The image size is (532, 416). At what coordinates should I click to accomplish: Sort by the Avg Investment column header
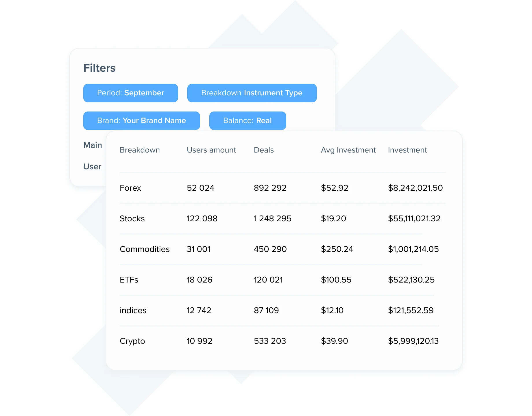click(x=348, y=150)
